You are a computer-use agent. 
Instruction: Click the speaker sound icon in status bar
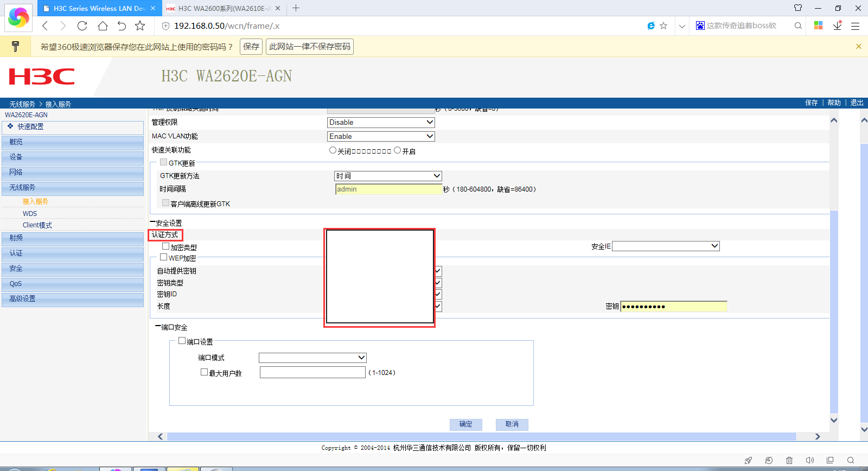[x=809, y=460]
